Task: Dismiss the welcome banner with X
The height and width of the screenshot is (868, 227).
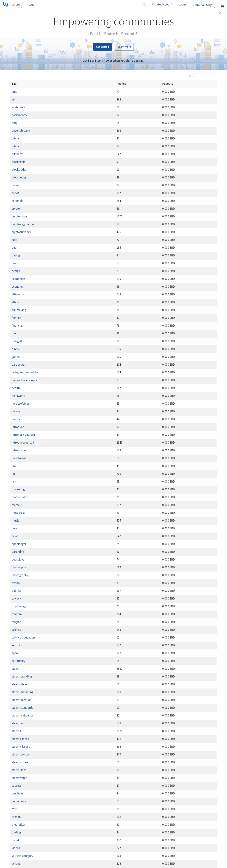Action: coord(220,13)
